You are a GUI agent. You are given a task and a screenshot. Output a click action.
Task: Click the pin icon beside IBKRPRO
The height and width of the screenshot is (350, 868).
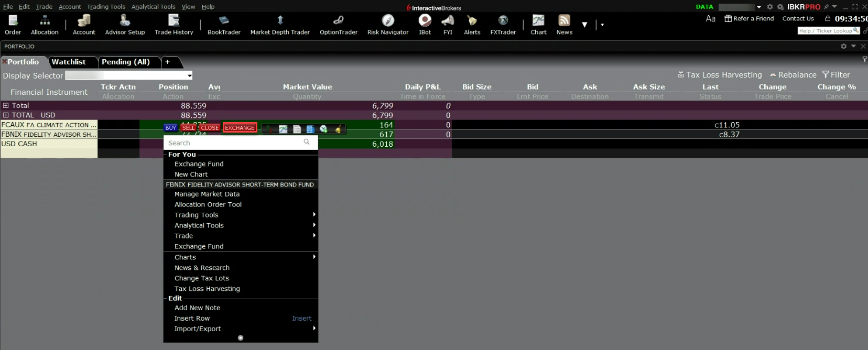coord(826,7)
